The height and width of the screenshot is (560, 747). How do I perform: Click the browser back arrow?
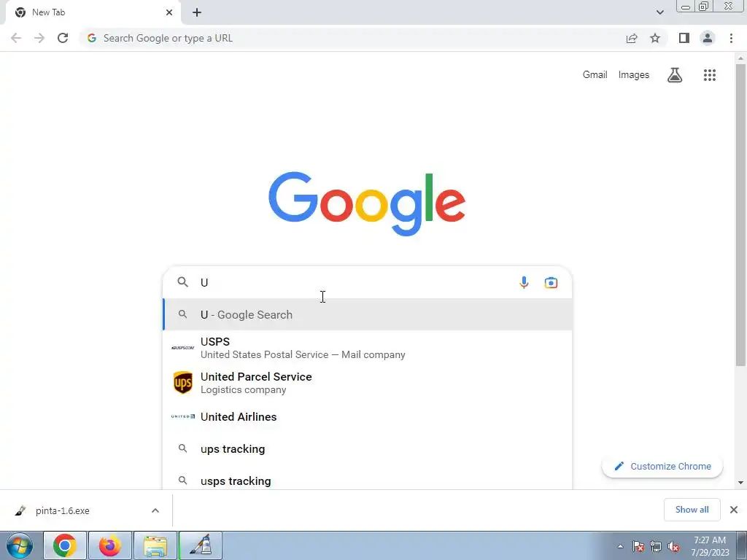coord(16,38)
